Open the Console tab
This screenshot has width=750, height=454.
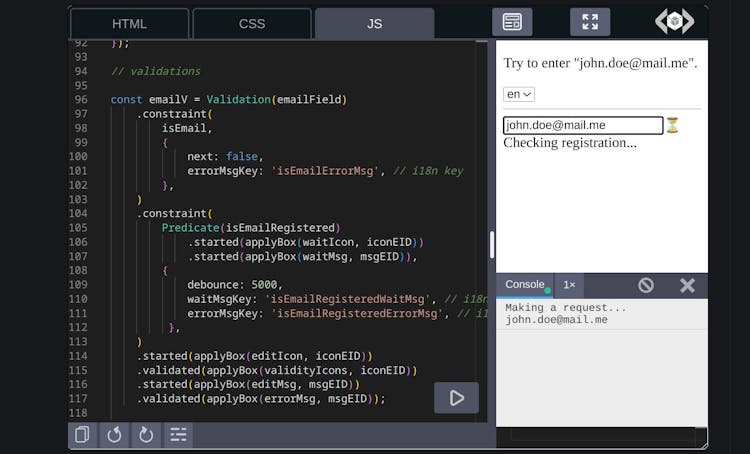(x=525, y=285)
